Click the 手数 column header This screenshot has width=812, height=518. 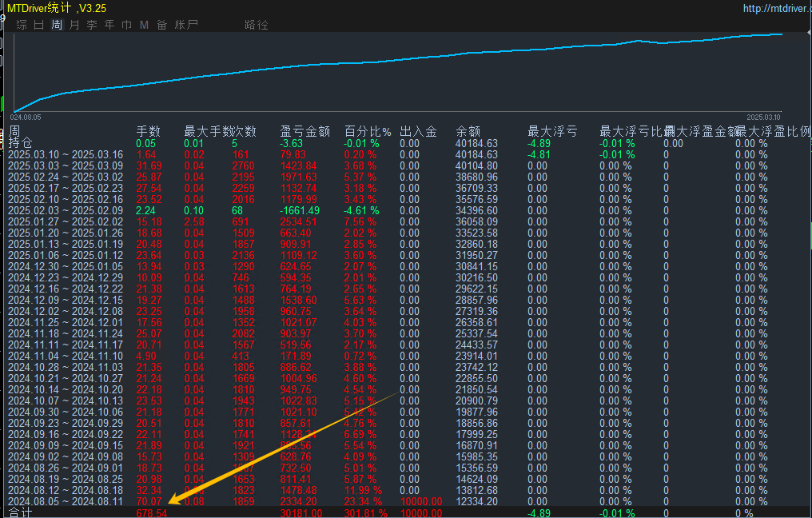[x=148, y=132]
